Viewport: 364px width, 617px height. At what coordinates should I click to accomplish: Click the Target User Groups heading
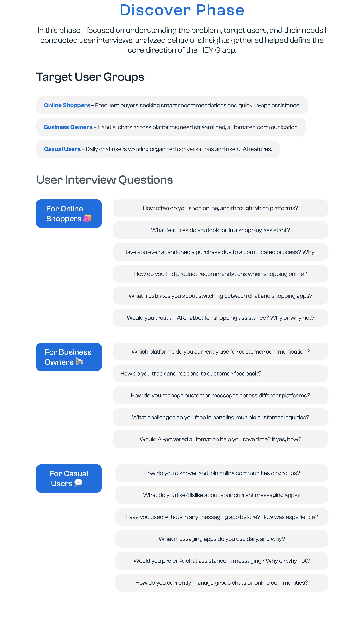pyautogui.click(x=90, y=77)
